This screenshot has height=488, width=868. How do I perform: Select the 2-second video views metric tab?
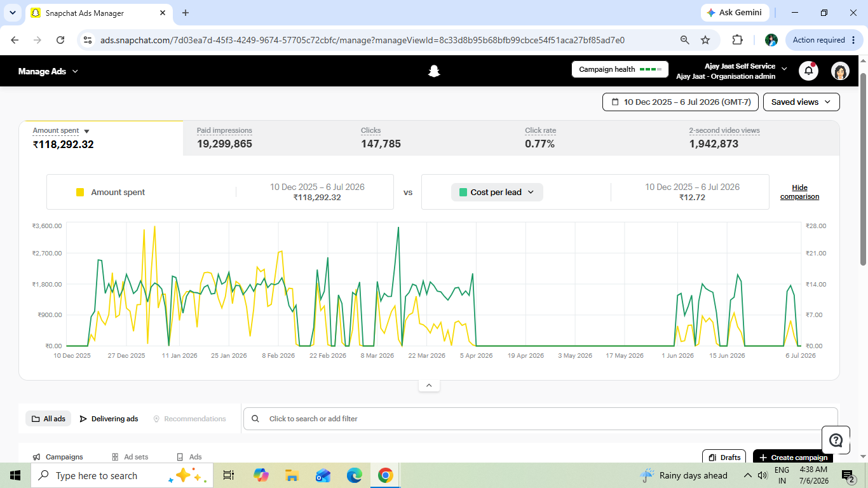coord(757,138)
